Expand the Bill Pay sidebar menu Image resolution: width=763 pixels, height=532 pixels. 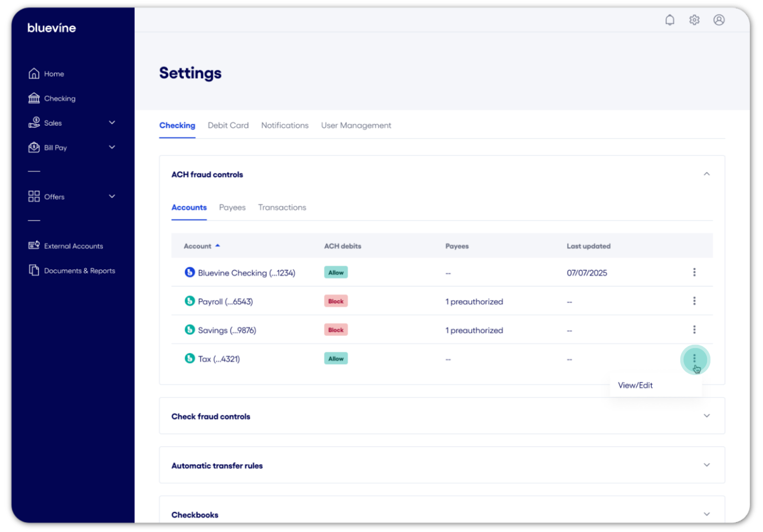[x=112, y=147]
